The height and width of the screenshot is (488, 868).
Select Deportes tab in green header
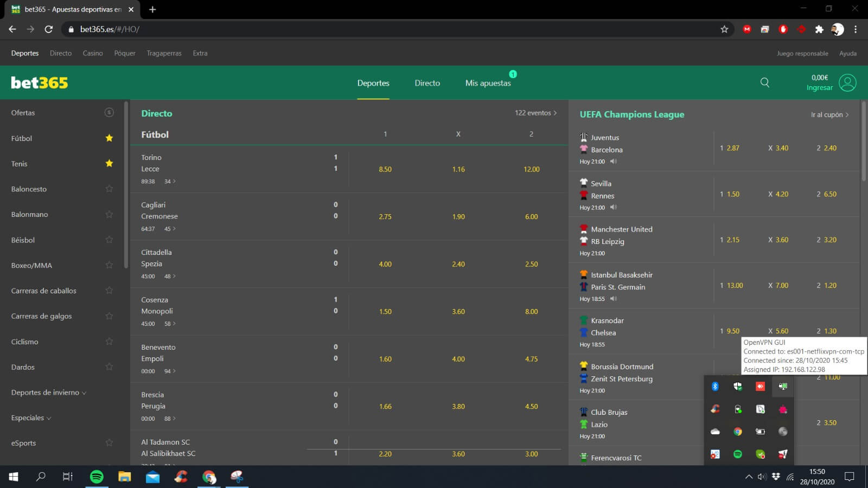[373, 83]
